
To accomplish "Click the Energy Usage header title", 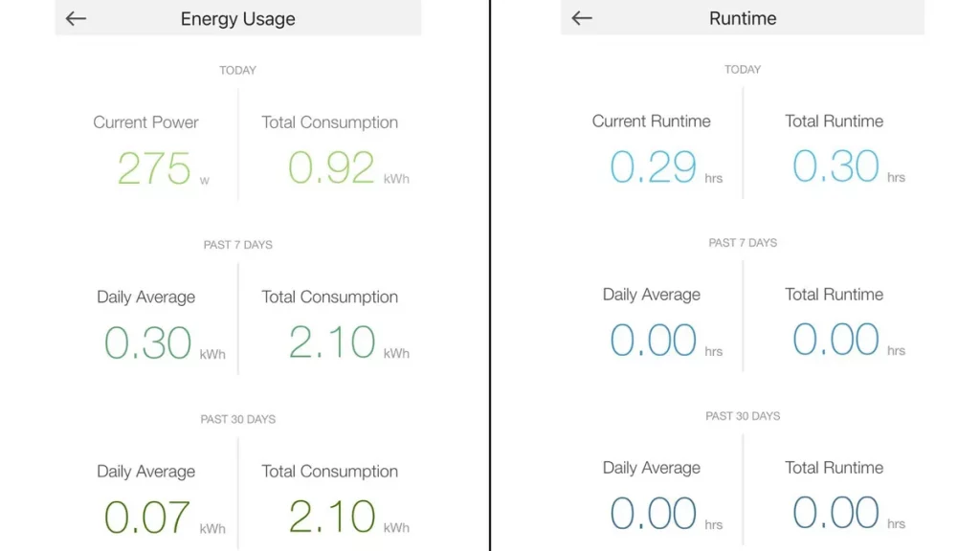I will (x=237, y=19).
